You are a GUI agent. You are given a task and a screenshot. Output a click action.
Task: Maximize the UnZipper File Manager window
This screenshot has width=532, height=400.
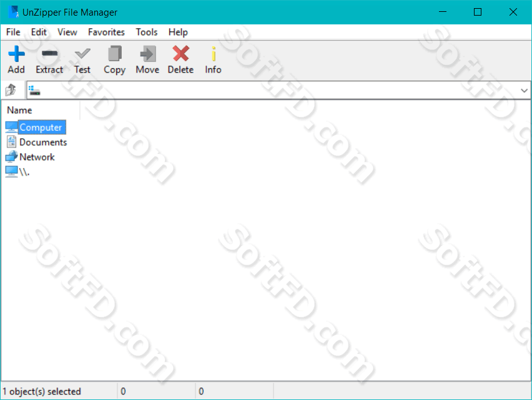[x=478, y=12]
